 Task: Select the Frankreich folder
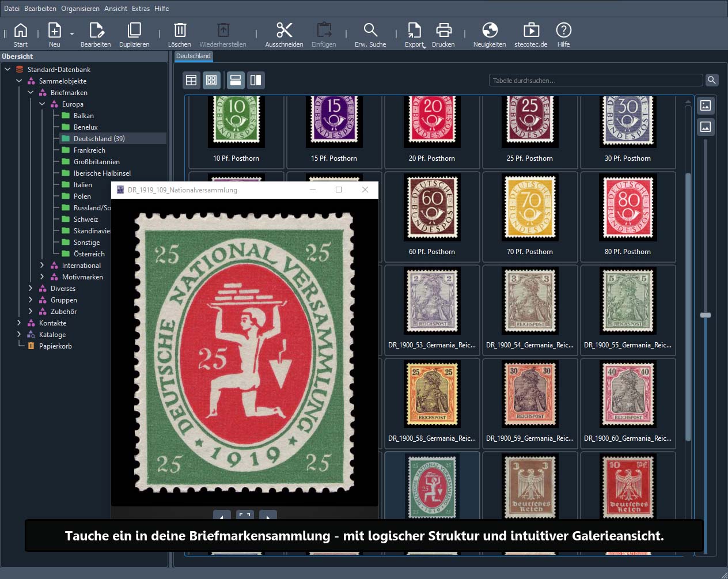[89, 150]
